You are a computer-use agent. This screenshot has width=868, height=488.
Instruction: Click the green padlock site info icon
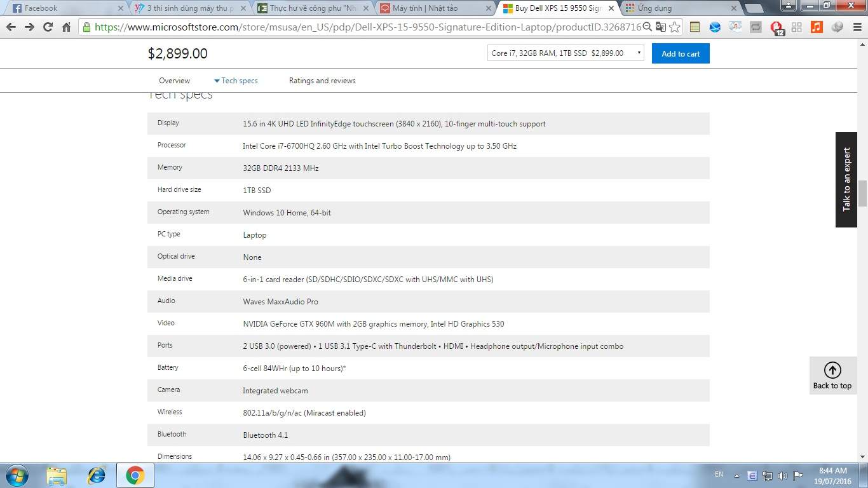coord(87,27)
